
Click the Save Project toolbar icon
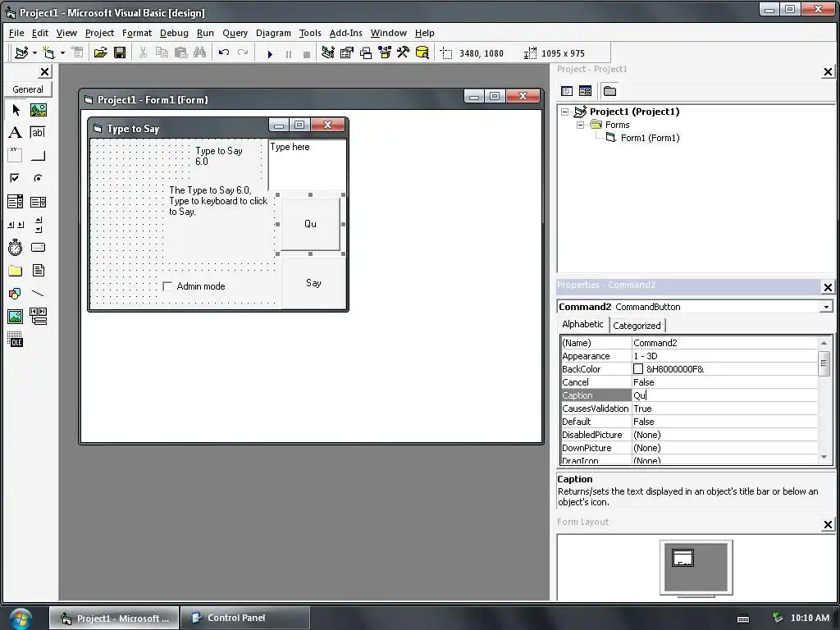point(120,52)
